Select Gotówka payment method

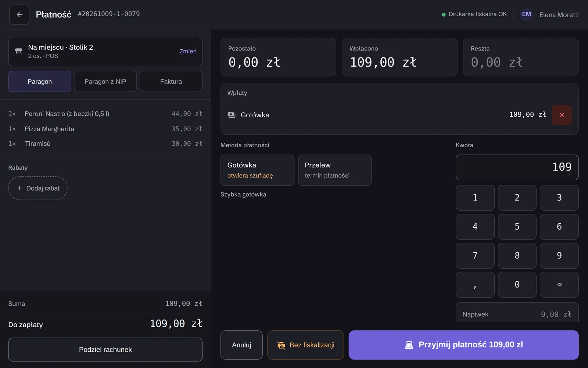[257, 170]
